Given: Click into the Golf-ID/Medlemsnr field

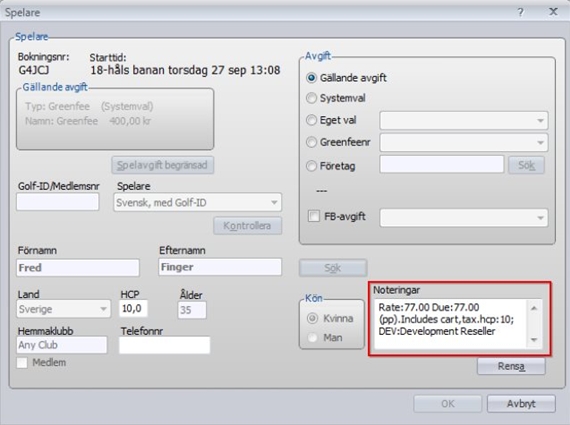Looking at the screenshot, I should coord(57,202).
